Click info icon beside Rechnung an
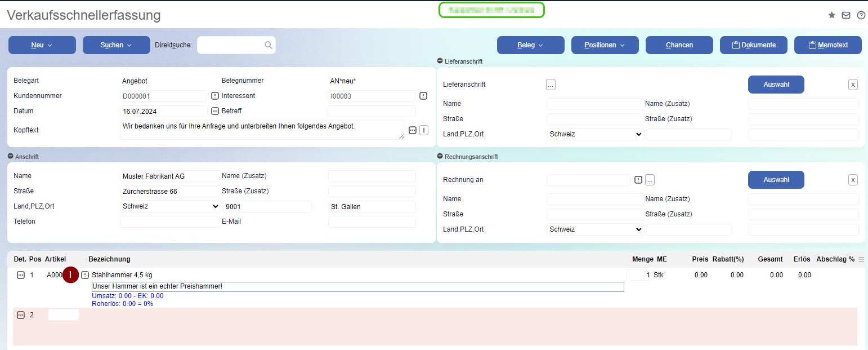Viewport: 868px width, 350px height. pos(638,180)
